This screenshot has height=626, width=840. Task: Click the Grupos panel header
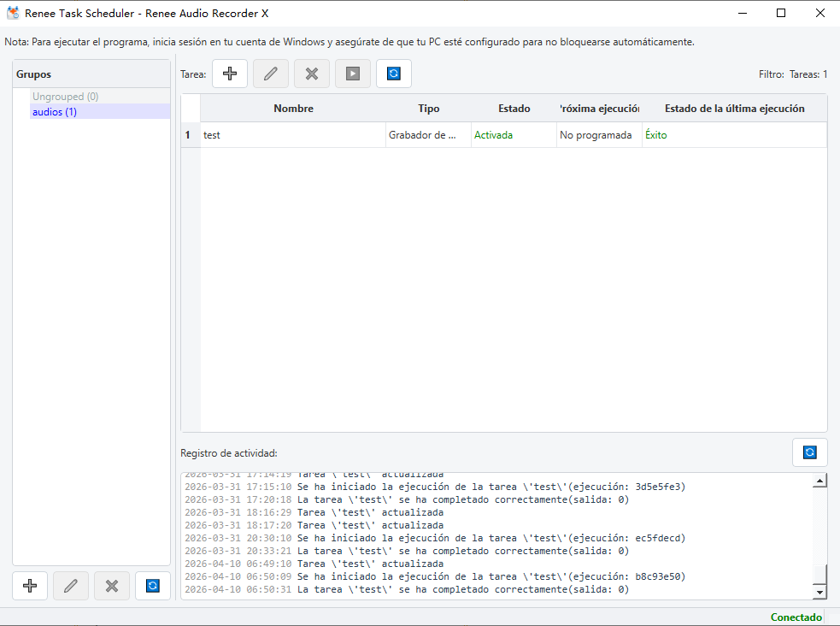click(91, 74)
